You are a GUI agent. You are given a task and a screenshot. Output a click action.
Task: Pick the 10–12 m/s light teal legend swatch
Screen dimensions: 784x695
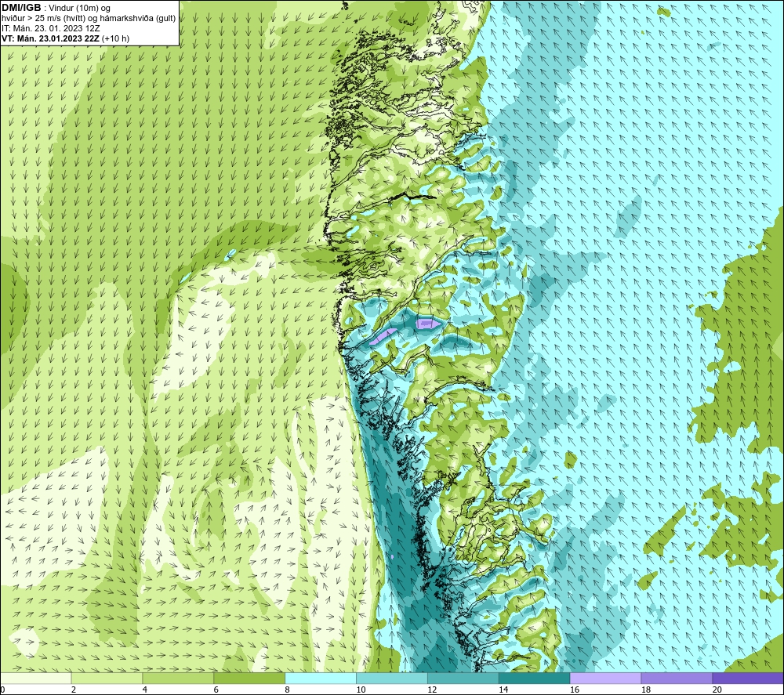tap(391, 679)
